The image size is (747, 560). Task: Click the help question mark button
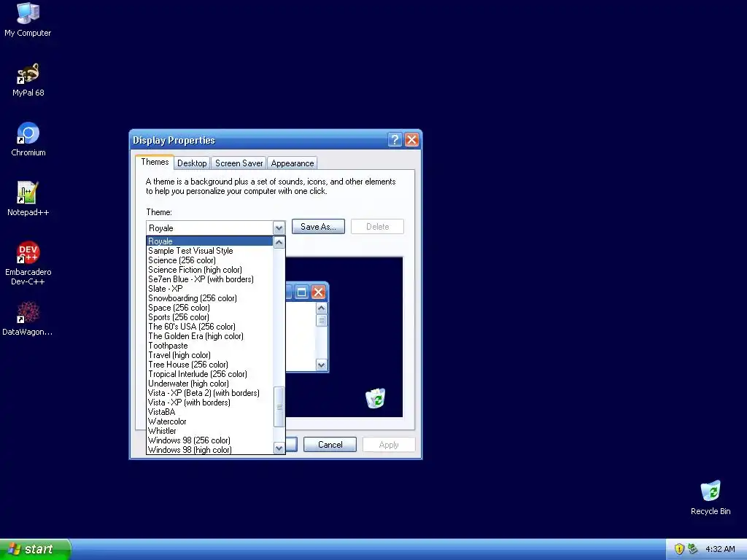click(395, 139)
